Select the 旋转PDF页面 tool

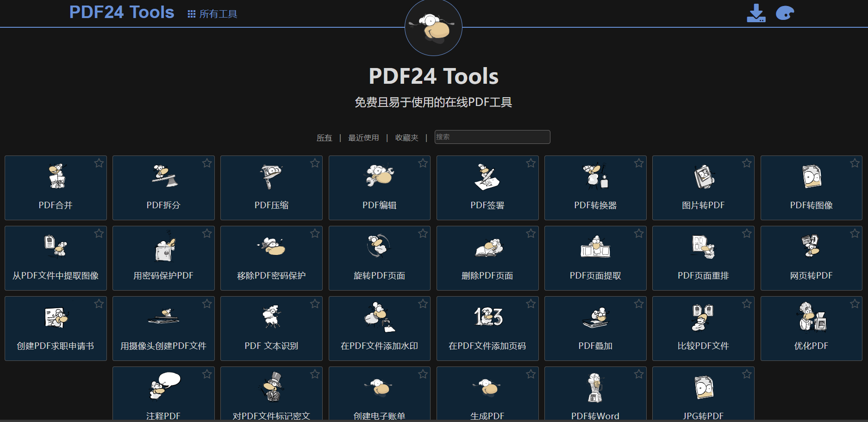(379, 258)
